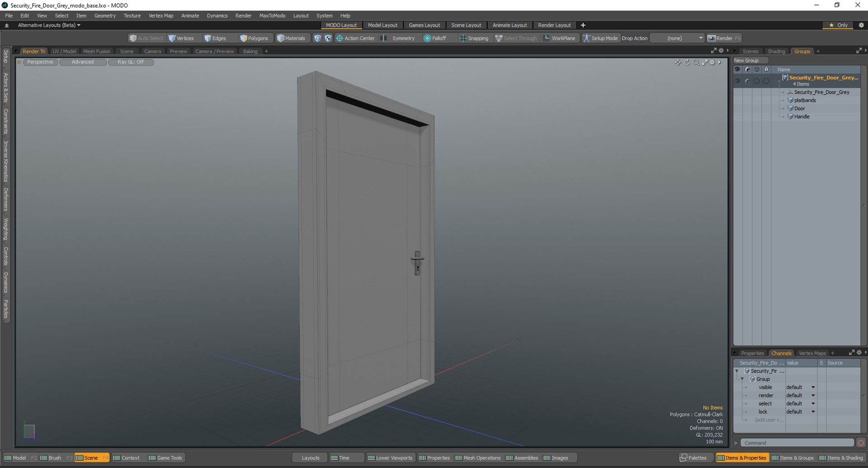Toggle the Only star button
The image size is (868, 468).
(838, 25)
